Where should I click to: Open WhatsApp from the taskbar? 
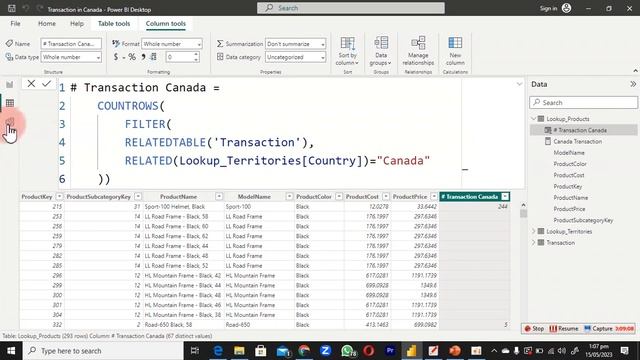pyautogui.click(x=347, y=351)
